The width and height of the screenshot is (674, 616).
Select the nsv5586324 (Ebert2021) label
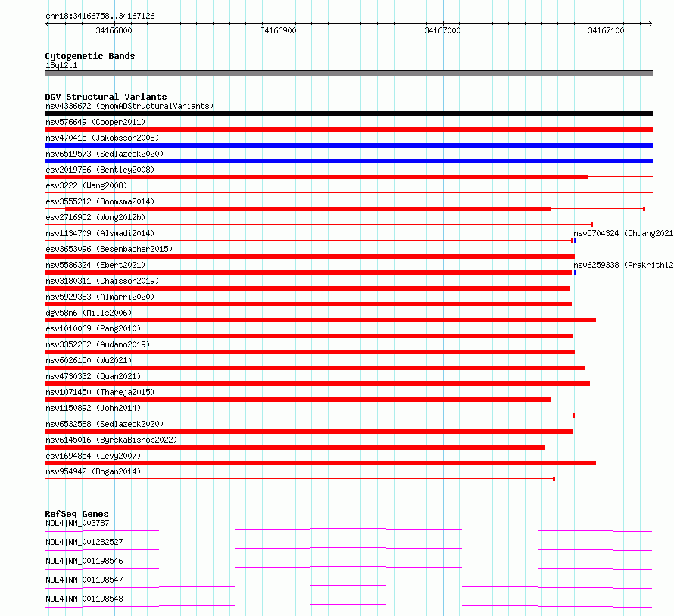coord(95,265)
